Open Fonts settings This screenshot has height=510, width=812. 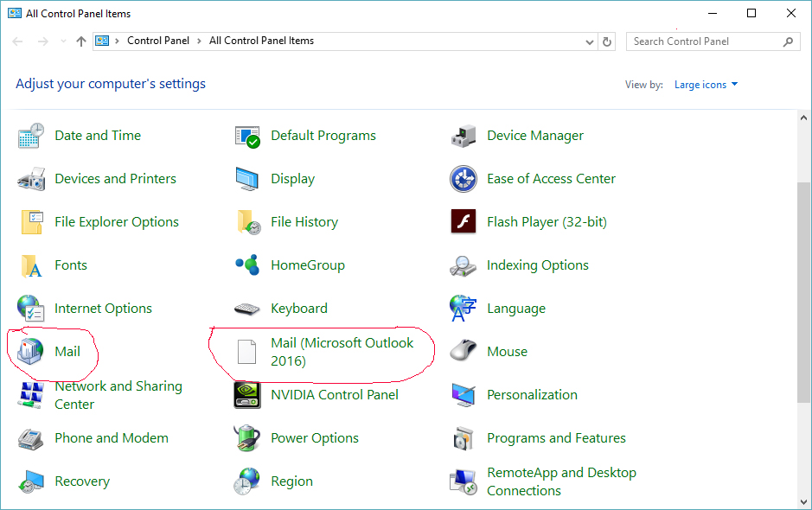tap(71, 265)
